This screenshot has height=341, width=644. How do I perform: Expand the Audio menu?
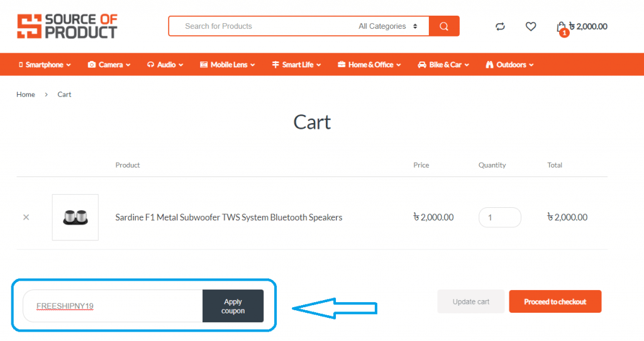(x=165, y=65)
